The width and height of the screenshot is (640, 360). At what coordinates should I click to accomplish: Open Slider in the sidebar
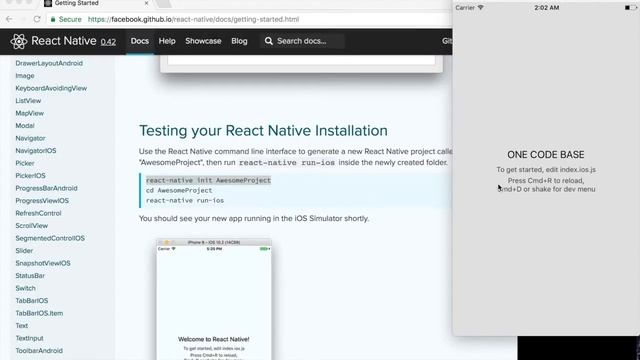[24, 251]
